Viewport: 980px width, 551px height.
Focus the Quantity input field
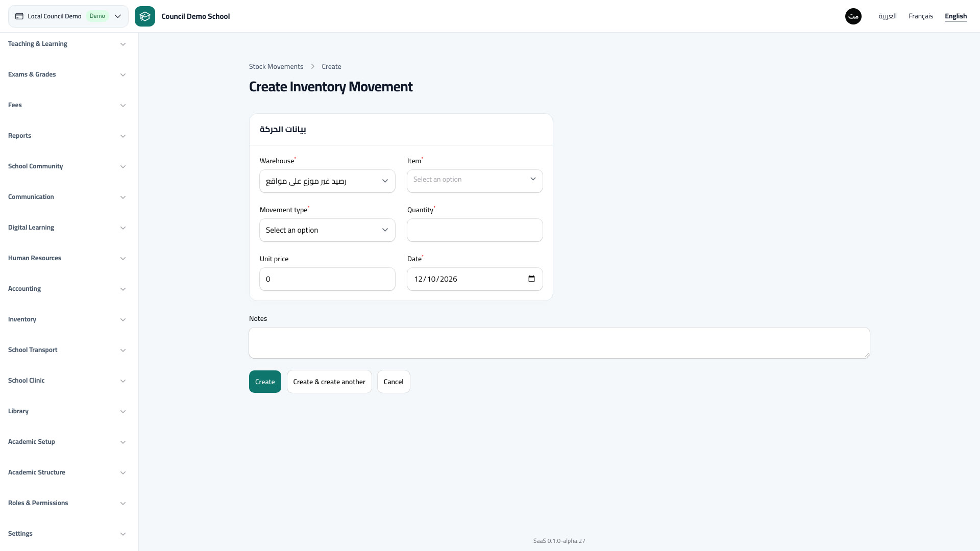click(x=475, y=230)
